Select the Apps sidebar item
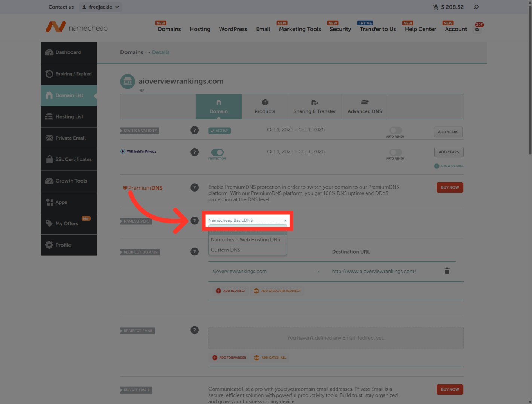Viewport: 532px width, 404px height. [x=61, y=202]
